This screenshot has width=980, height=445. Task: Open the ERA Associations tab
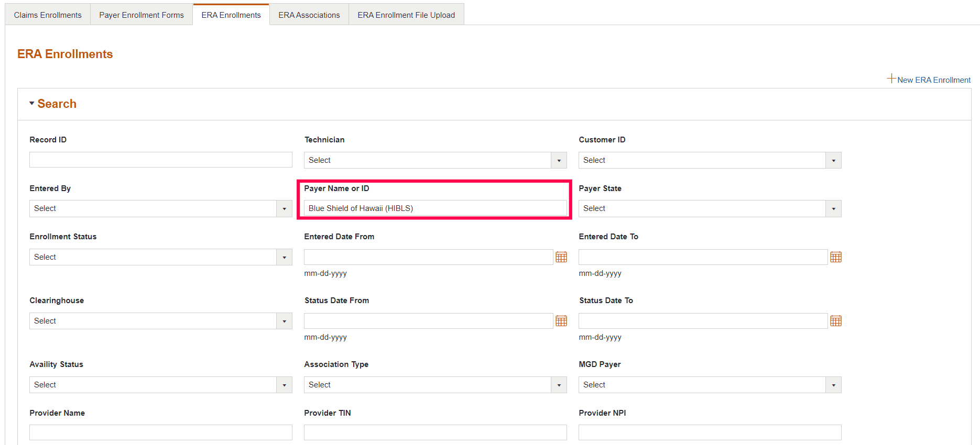pos(309,15)
